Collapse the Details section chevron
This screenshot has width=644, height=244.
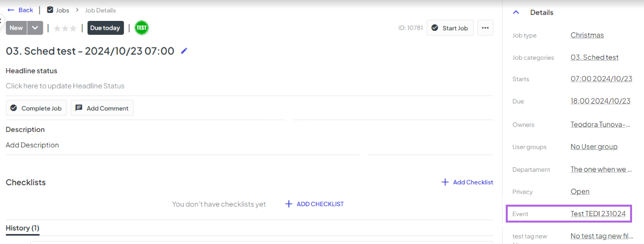point(516,12)
